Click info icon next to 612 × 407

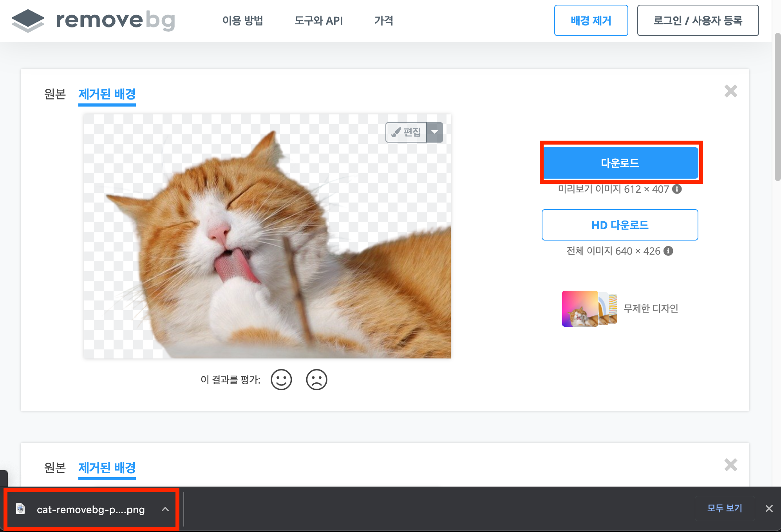(x=677, y=189)
